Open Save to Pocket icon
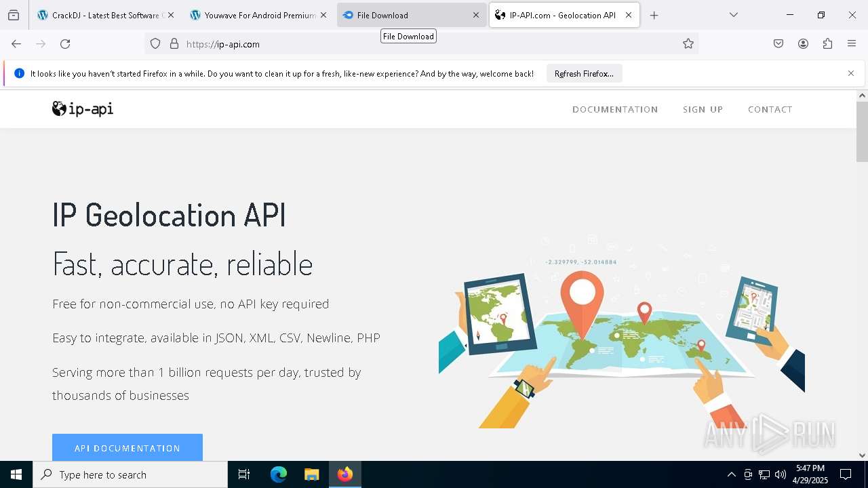868x488 pixels. (x=778, y=44)
